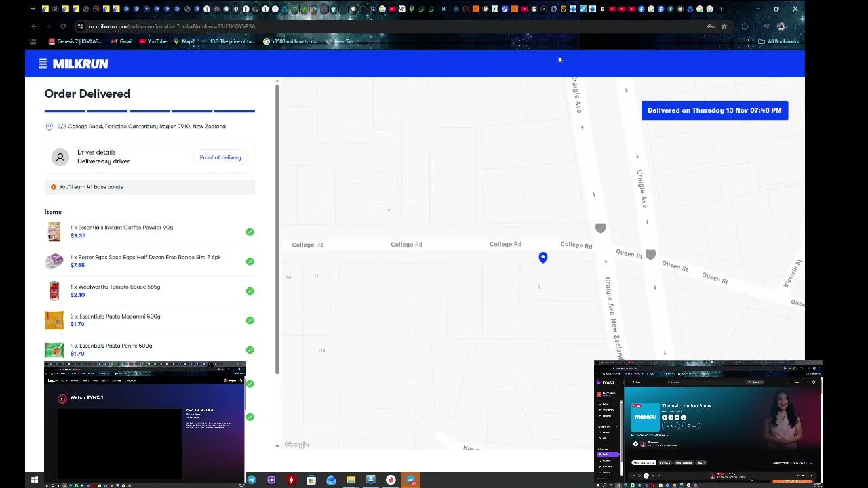Click the delivery address text 3/2 College Road
Image resolution: width=868 pixels, height=488 pixels.
pos(141,127)
